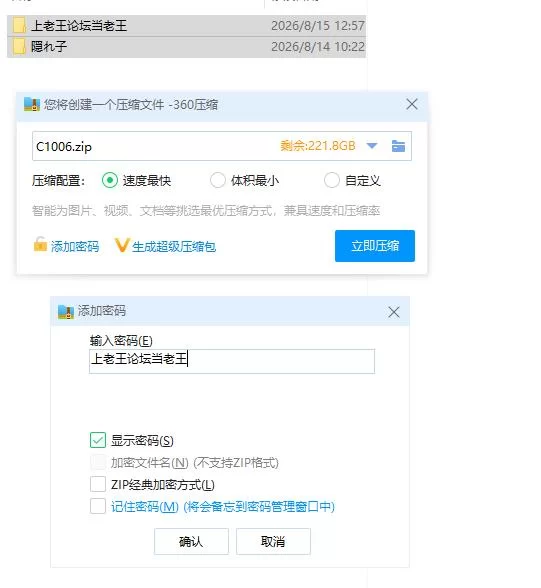The height and width of the screenshot is (588, 541).
Task: Pick the 自定义 compression option
Action: (x=332, y=180)
